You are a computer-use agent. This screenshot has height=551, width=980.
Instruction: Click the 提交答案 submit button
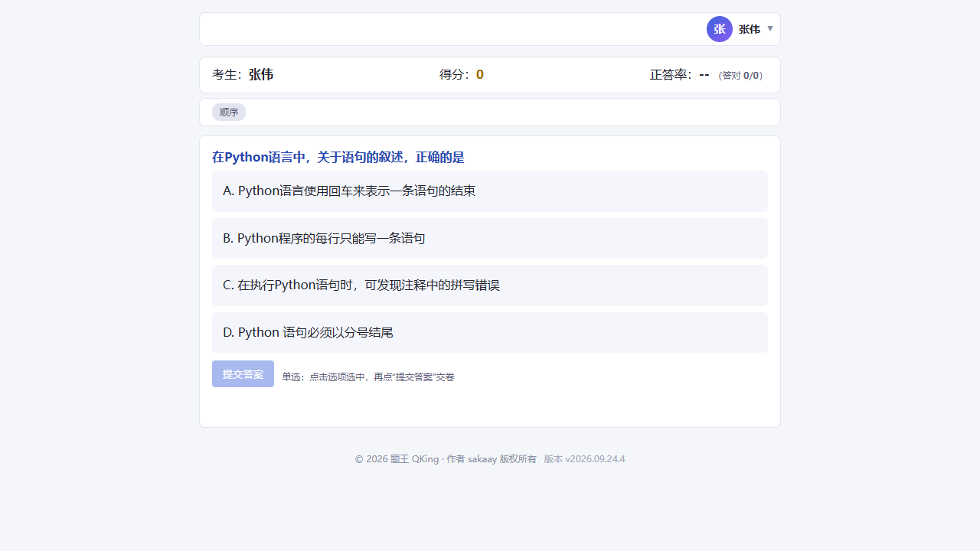(243, 374)
